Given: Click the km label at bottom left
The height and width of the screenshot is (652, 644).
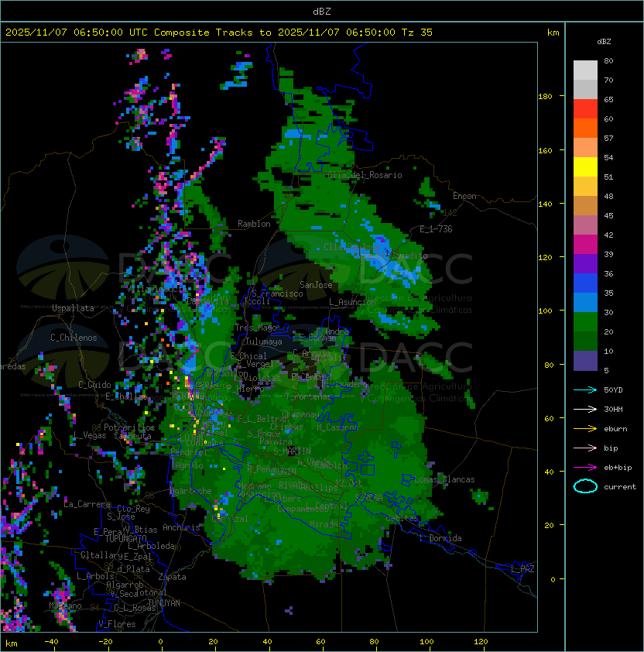Looking at the screenshot, I should click(x=12, y=643).
